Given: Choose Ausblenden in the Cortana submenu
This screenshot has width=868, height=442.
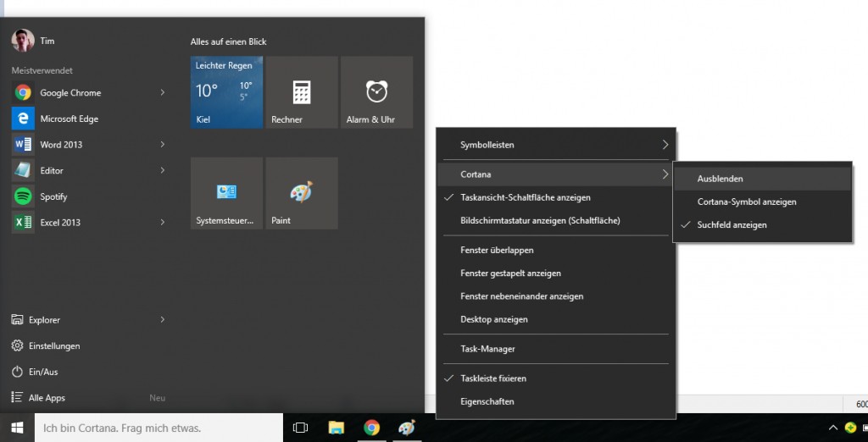Looking at the screenshot, I should pos(721,179).
